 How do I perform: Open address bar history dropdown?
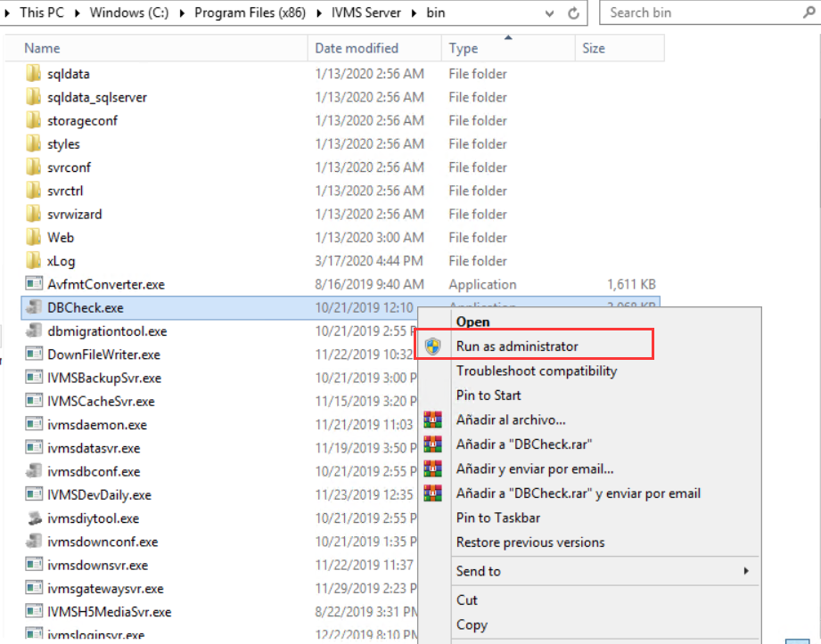pyautogui.click(x=549, y=13)
